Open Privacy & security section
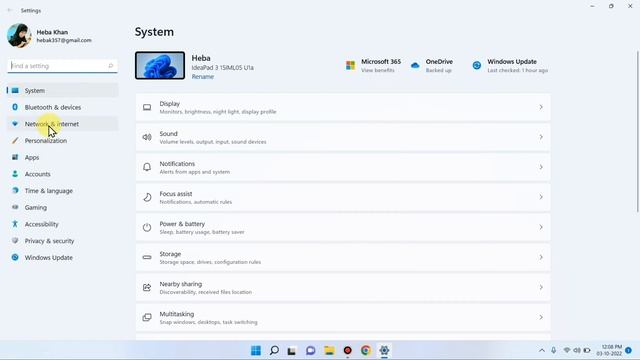 62,241
